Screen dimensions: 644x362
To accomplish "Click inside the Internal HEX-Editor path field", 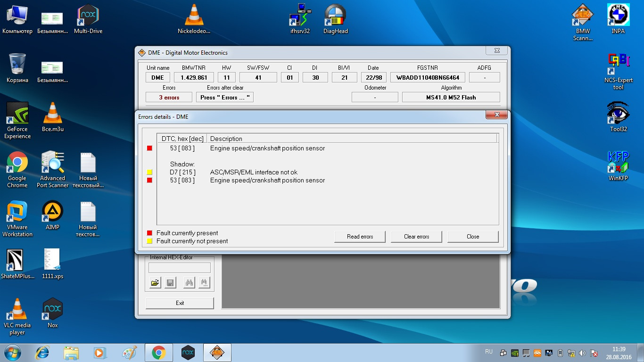I will 180,267.
